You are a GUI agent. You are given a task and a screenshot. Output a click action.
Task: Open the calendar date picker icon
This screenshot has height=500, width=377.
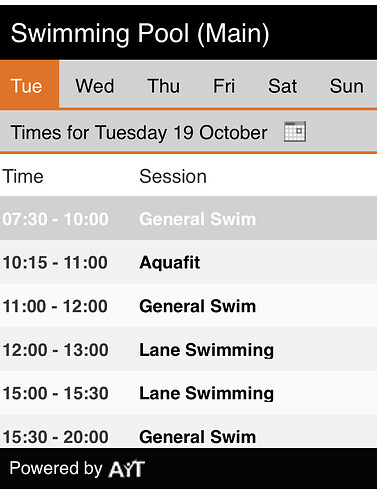click(x=295, y=132)
